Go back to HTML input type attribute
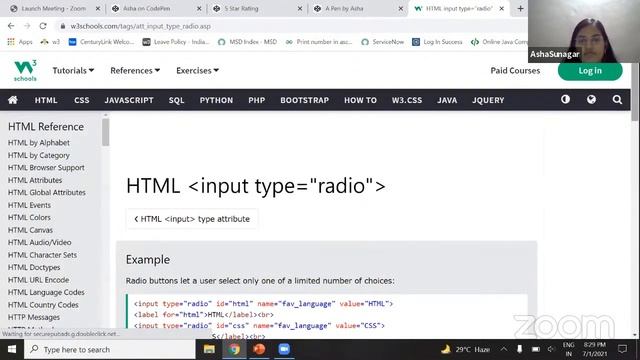This screenshot has height=360, width=640. coord(192,219)
